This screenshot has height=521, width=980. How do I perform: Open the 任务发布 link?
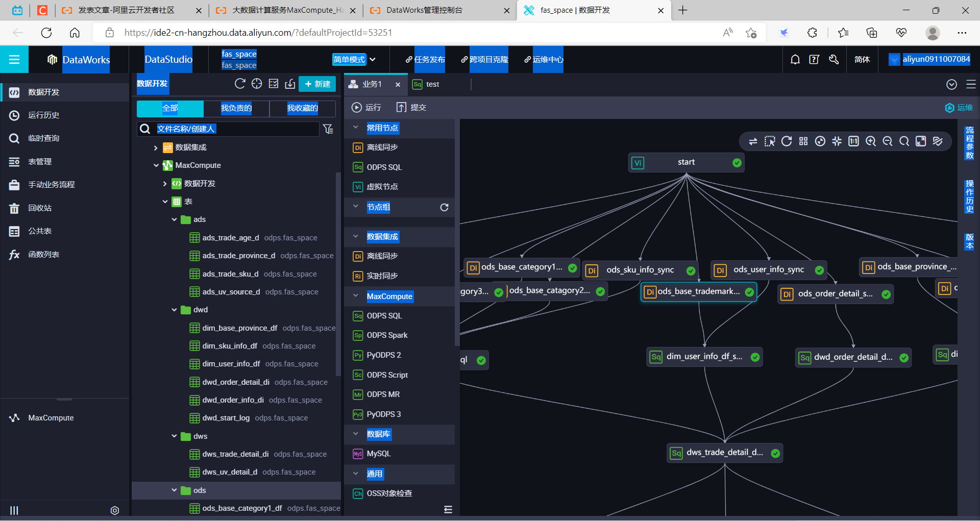425,60
